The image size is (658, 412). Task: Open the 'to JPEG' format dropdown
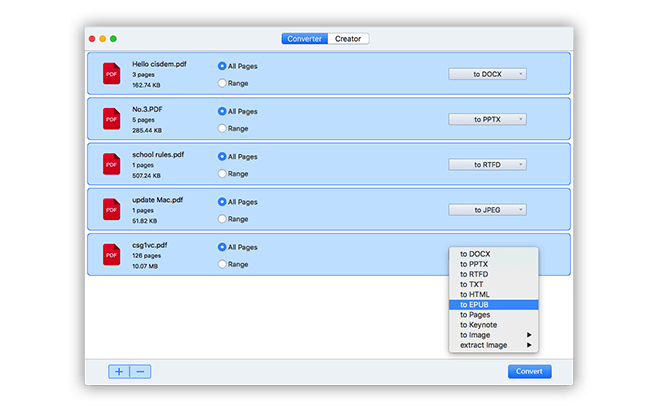pyautogui.click(x=487, y=210)
